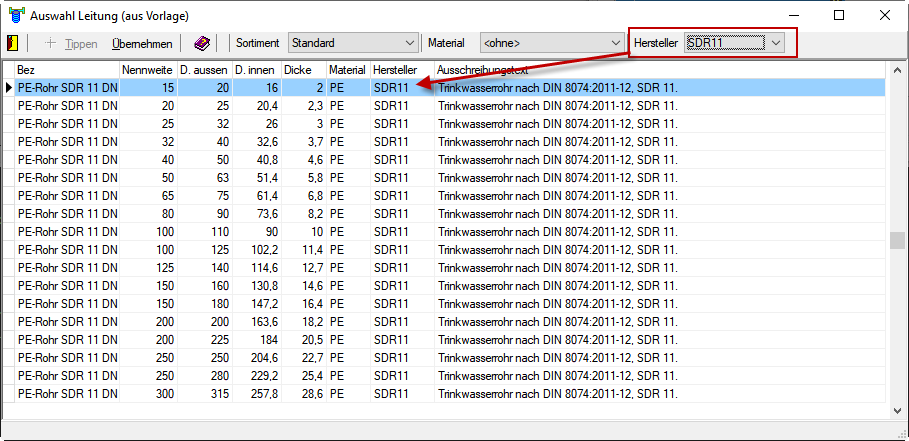Click the D. aussen column header

204,70
